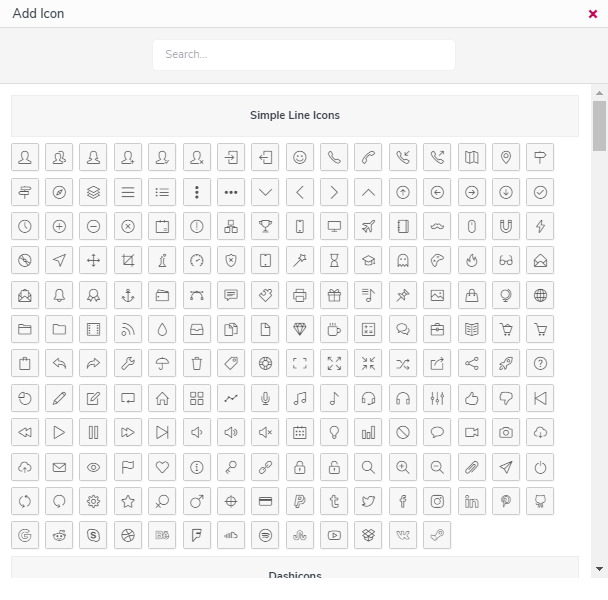Select the diamond icon
Screen dimensions: 608x600
[300, 329]
